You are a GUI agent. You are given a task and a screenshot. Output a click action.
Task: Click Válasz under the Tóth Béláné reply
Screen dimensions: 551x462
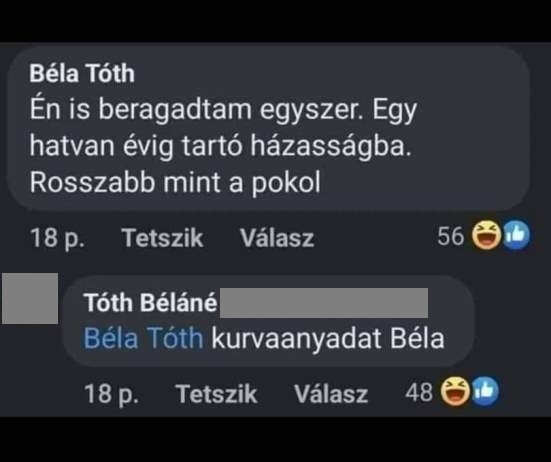tap(331, 393)
